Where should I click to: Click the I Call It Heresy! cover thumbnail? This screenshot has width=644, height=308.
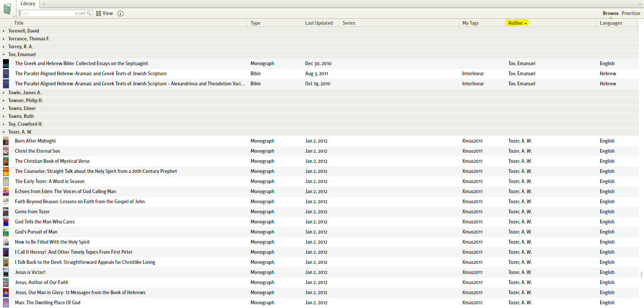pyautogui.click(x=6, y=252)
